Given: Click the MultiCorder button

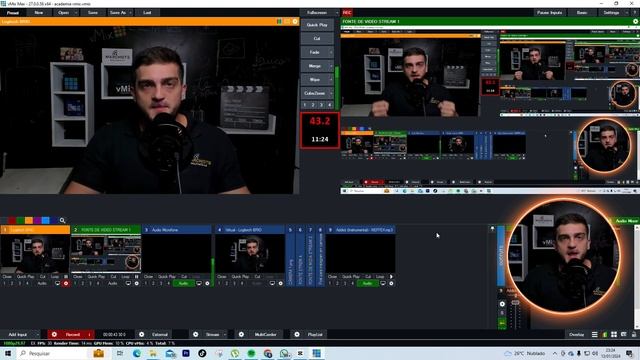Looking at the screenshot, I should pyautogui.click(x=265, y=334).
